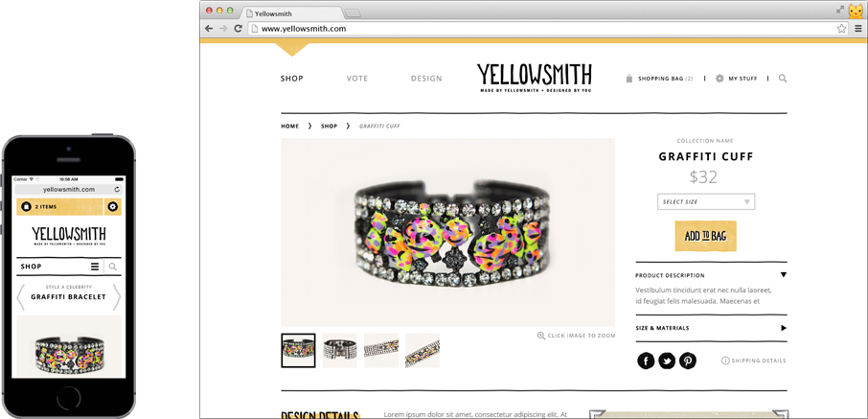Reload the page in browser toolbar

click(x=238, y=28)
